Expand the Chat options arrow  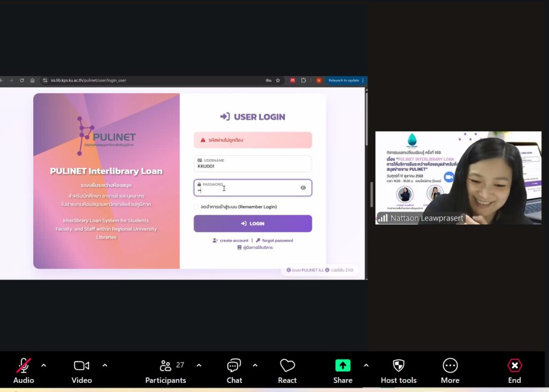click(255, 365)
